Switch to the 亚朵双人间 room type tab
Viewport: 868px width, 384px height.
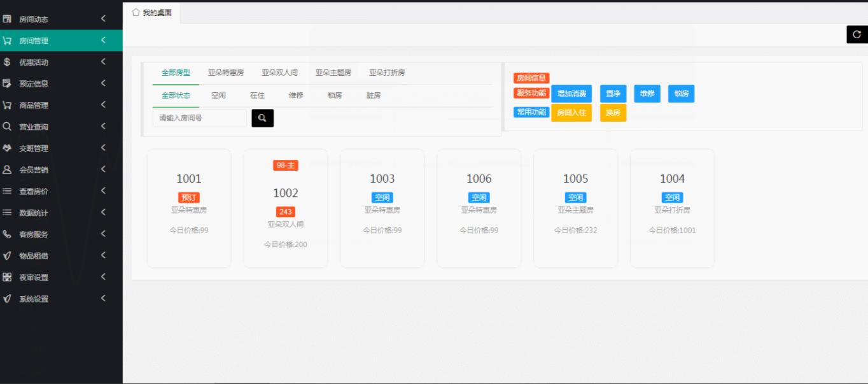click(279, 73)
